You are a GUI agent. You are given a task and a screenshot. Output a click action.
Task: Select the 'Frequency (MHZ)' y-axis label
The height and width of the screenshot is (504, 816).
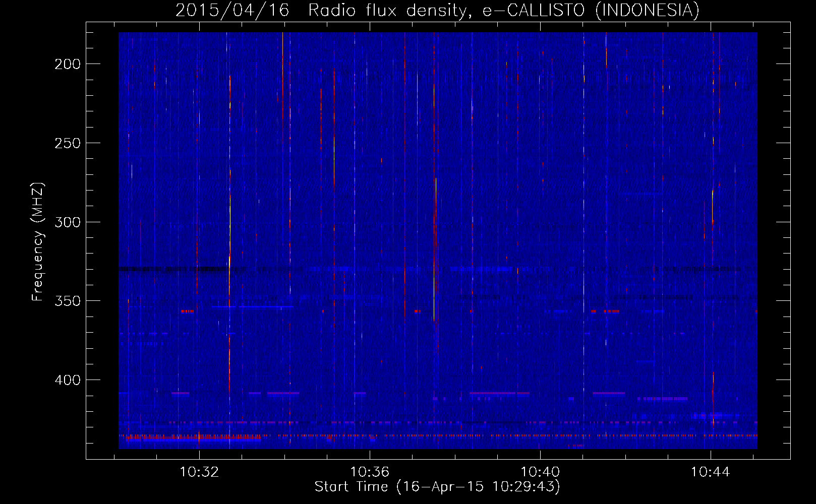click(x=38, y=242)
